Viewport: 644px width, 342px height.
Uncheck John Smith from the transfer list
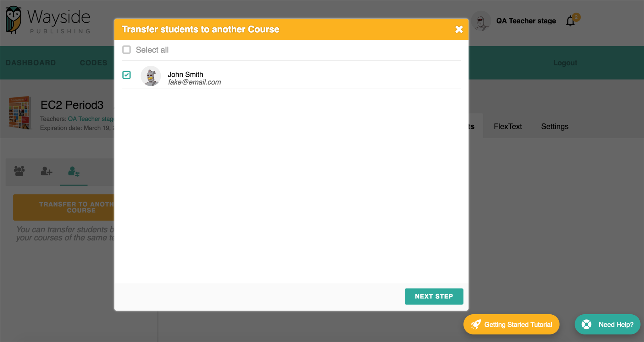pyautogui.click(x=126, y=75)
